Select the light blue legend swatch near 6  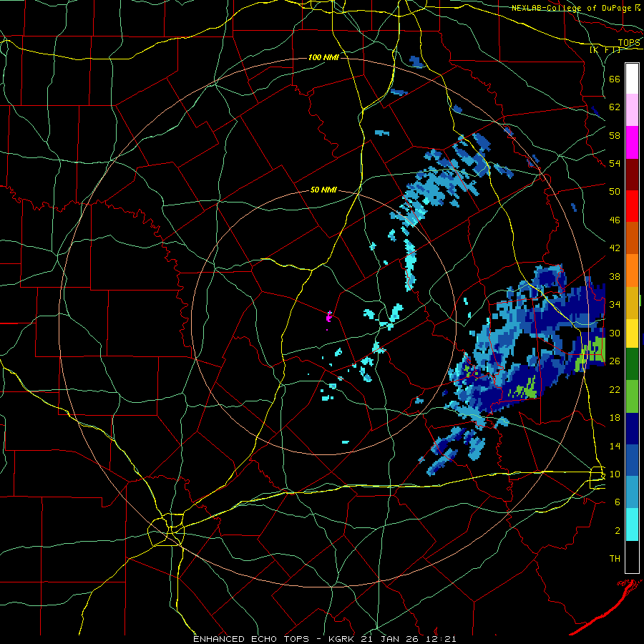point(632,492)
